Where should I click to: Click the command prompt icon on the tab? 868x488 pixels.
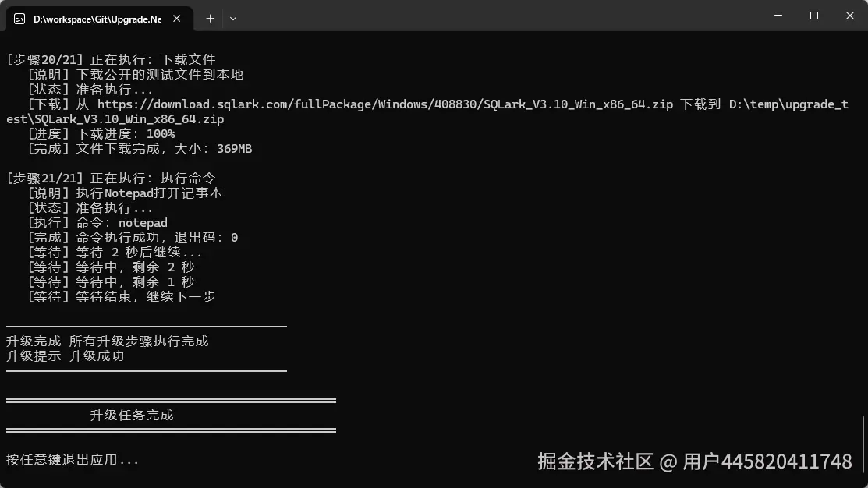(19, 19)
